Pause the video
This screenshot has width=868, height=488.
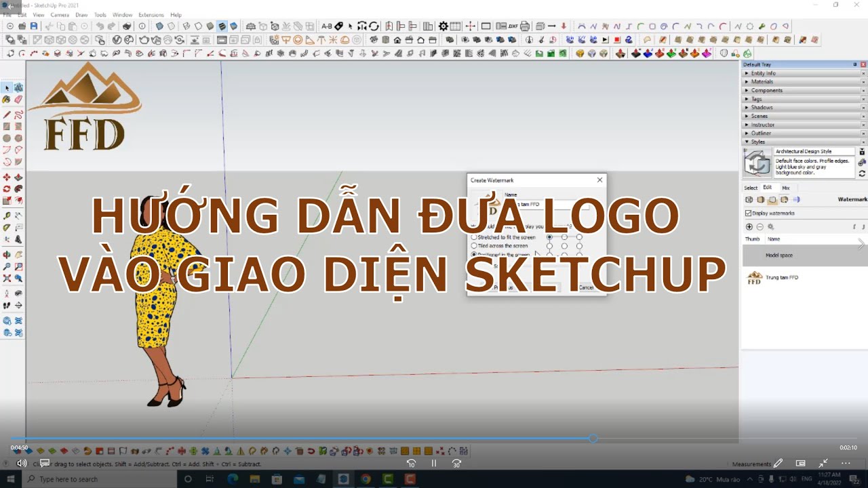click(434, 463)
